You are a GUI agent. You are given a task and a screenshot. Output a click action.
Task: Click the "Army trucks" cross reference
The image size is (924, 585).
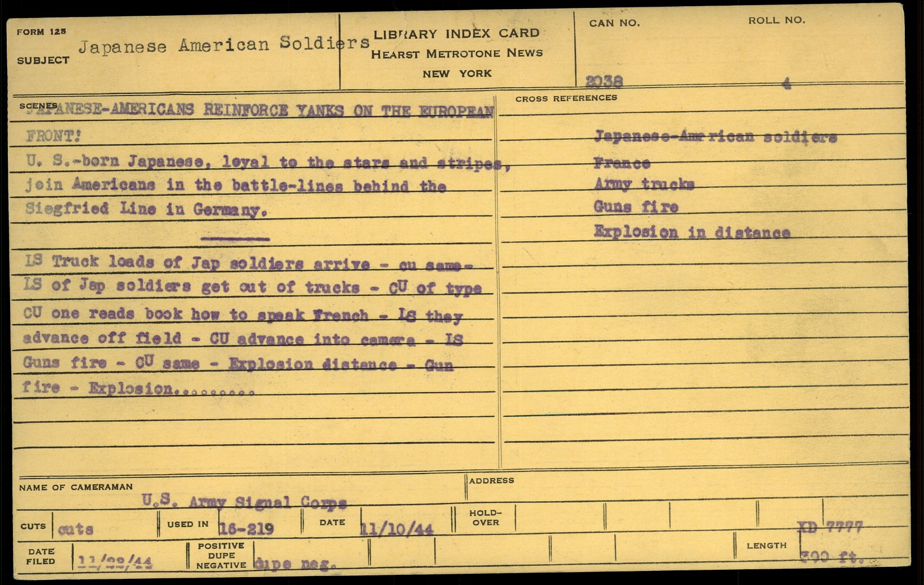[644, 184]
